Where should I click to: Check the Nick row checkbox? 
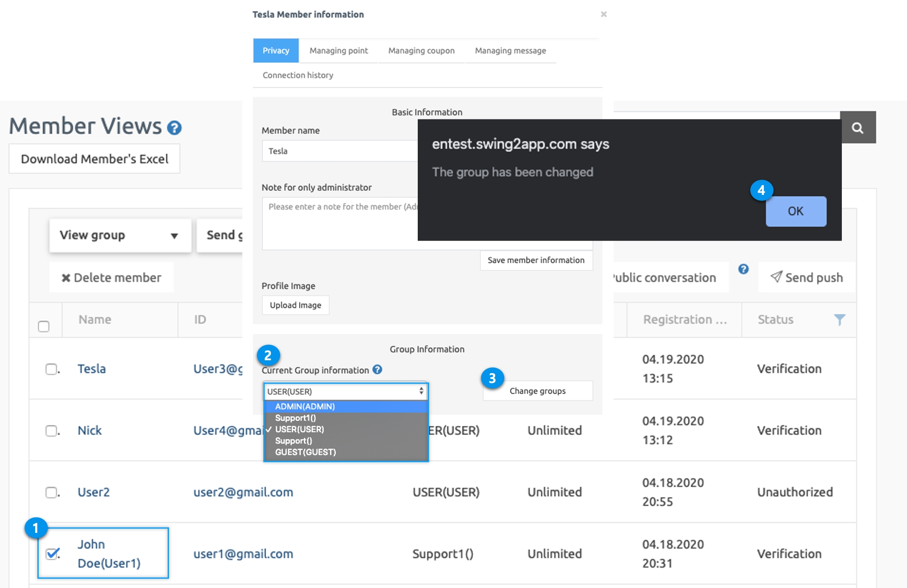click(51, 430)
